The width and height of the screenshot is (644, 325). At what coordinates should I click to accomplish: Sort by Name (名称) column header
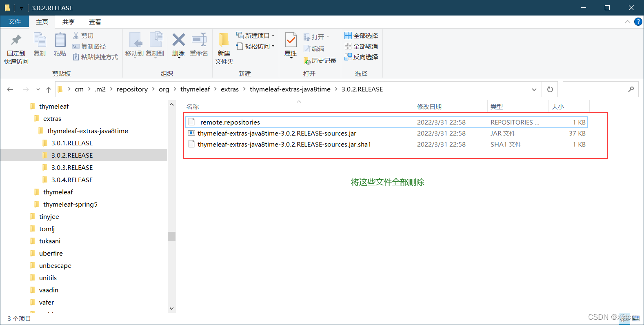tap(299, 107)
